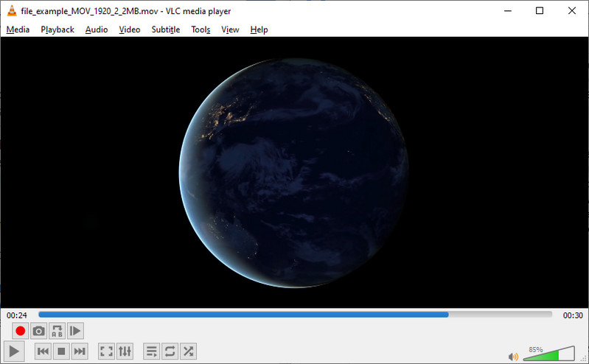Toggle loop repeat mode
The image size is (589, 364).
click(x=170, y=351)
